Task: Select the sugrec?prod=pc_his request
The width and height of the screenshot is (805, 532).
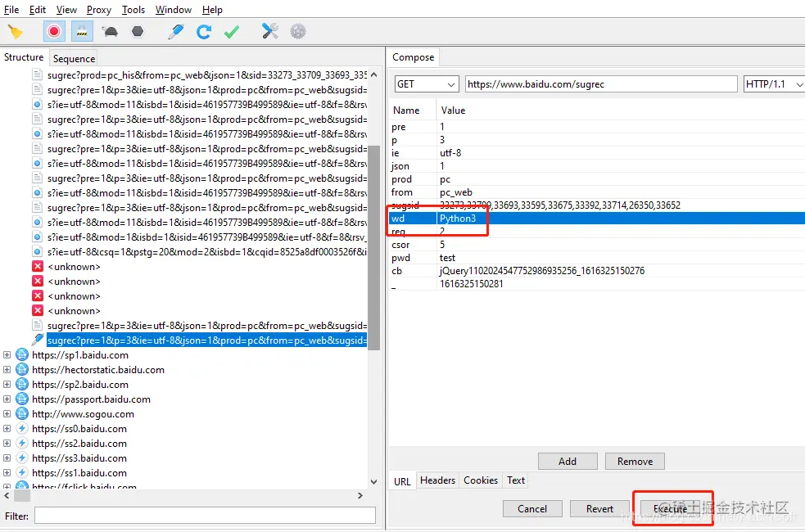Action: 207,75
